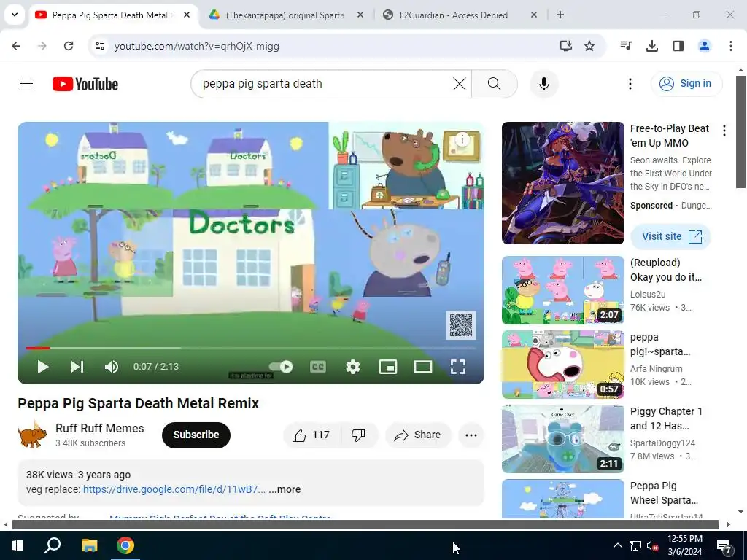This screenshot has width=747, height=560.
Task: Sign in to YouTube
Action: pos(686,84)
